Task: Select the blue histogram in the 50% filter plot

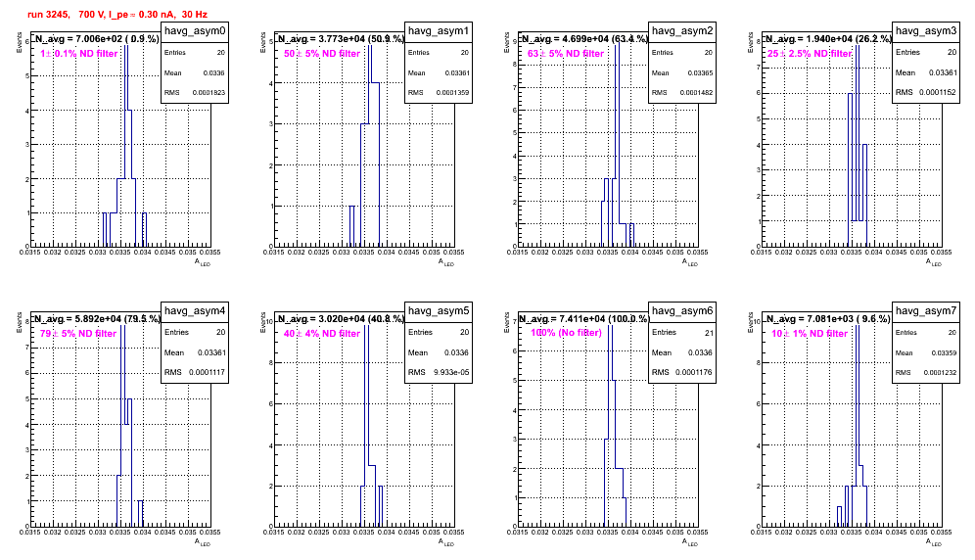Action: [365, 145]
